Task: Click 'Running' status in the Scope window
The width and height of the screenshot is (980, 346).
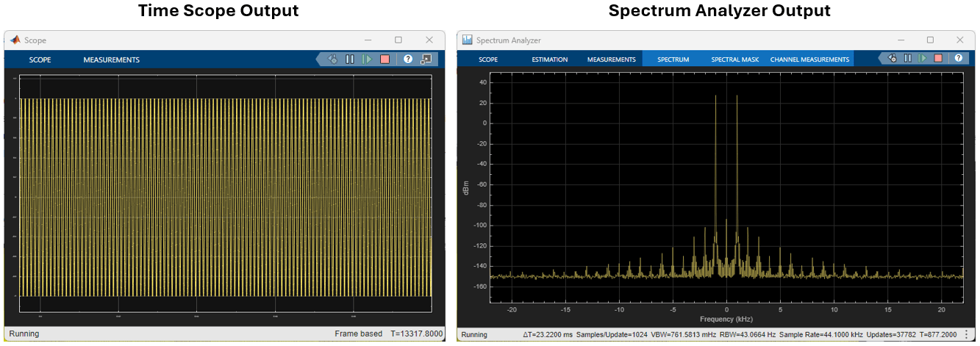Action: click(24, 334)
